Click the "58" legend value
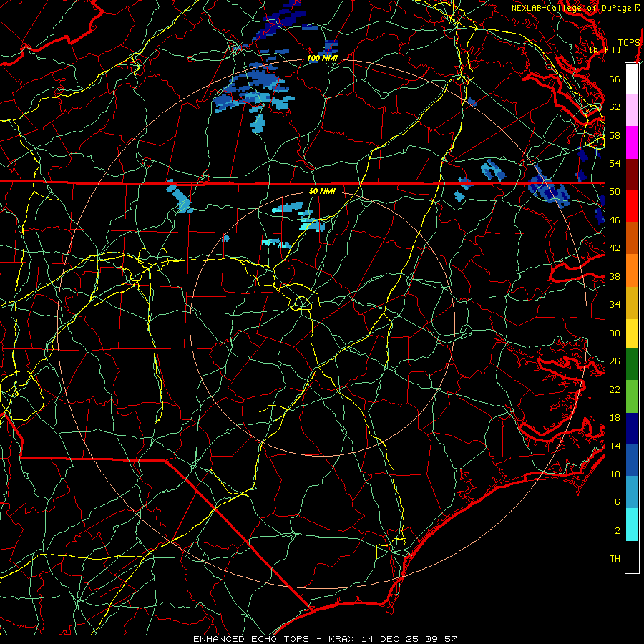644x644 pixels. pos(615,135)
